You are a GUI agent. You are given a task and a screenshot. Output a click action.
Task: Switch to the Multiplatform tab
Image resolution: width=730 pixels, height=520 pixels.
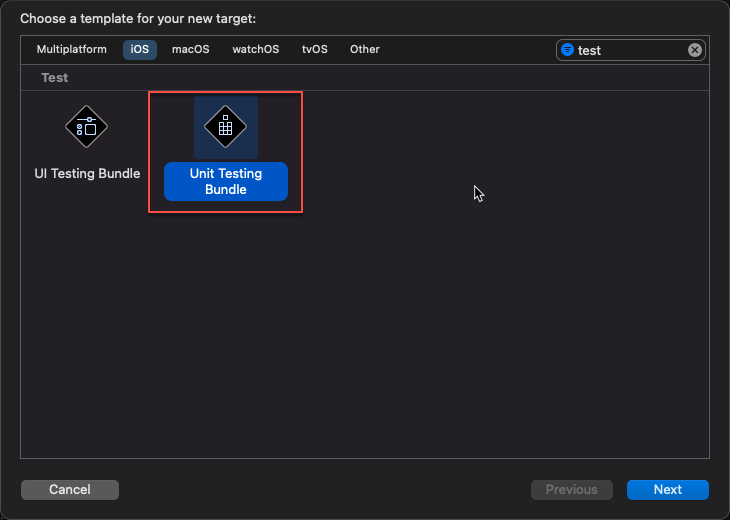pos(72,49)
